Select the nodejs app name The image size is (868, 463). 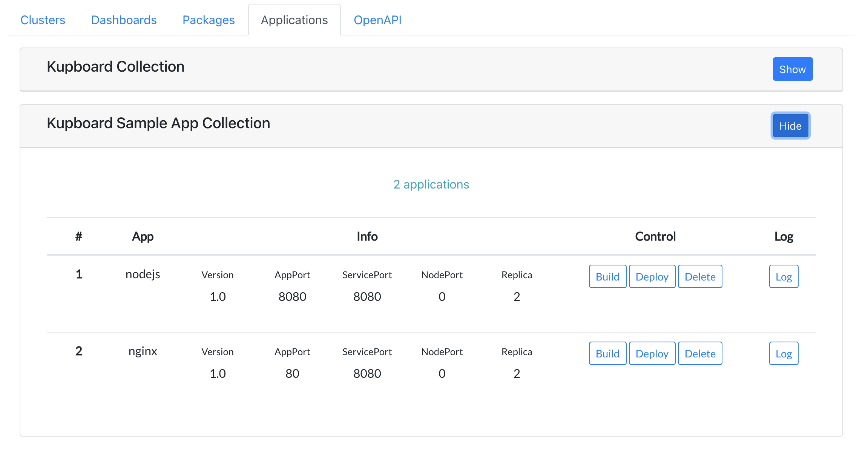(143, 274)
